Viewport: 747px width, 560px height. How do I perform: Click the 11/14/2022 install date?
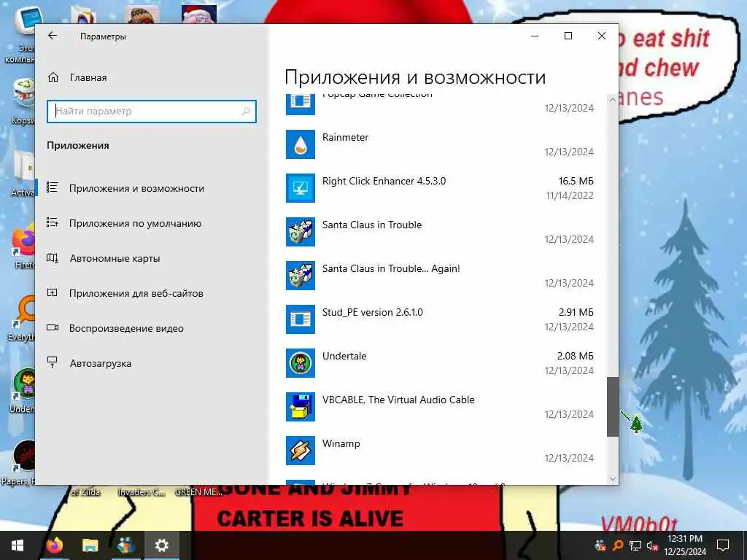click(570, 195)
